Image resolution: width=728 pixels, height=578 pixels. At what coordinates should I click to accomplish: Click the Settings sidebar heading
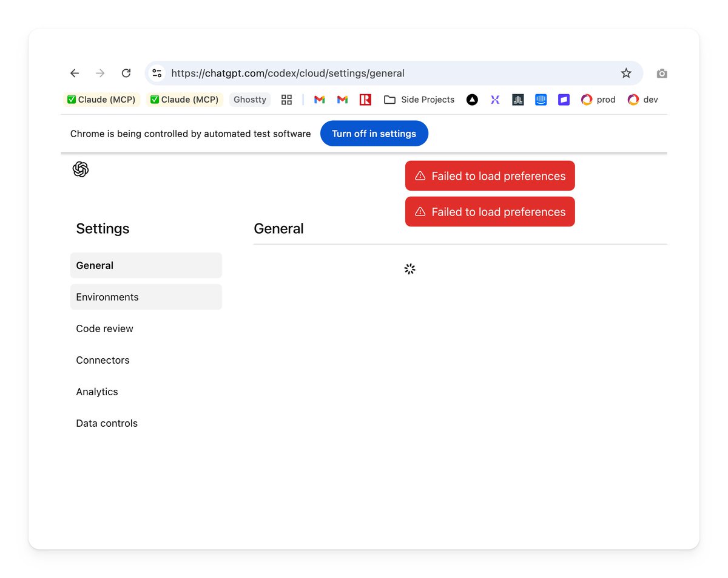click(103, 228)
